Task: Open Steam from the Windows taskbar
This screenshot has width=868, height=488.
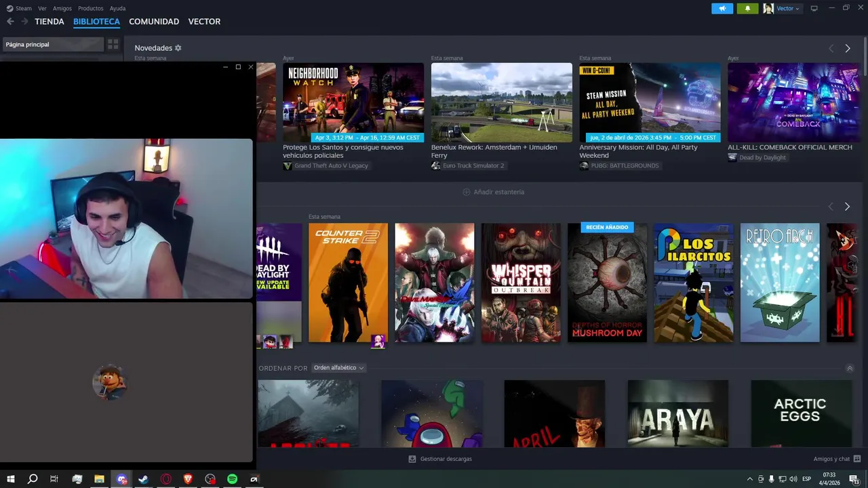Action: pyautogui.click(x=143, y=479)
